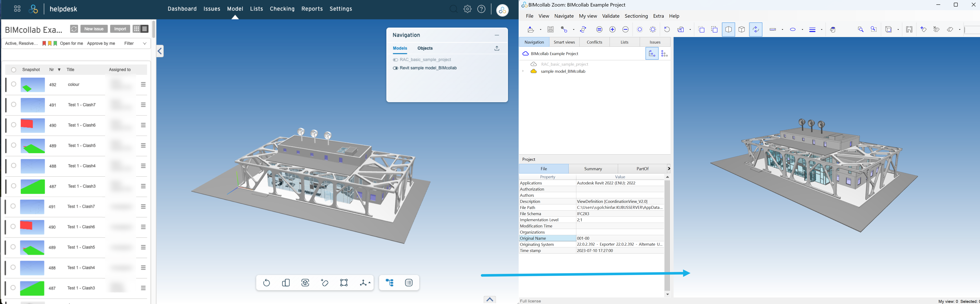This screenshot has width=980, height=304.
Task: Click the magnifier find objects icon in Zoom toolbar
Action: pos(861,29)
